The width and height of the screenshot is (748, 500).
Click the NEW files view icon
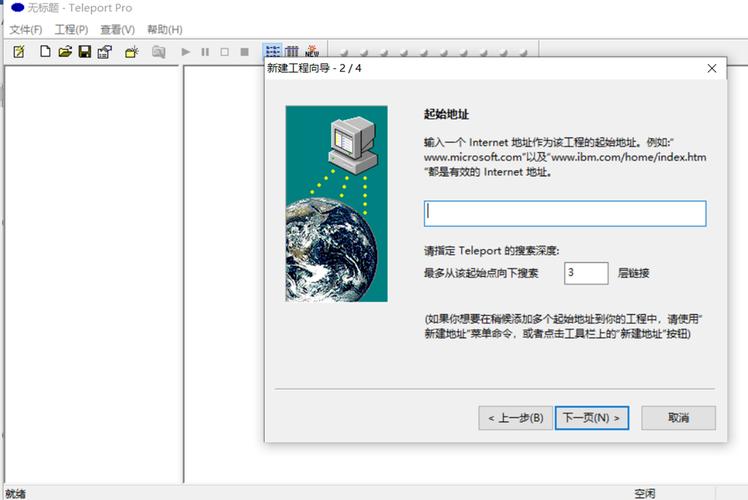point(312,51)
